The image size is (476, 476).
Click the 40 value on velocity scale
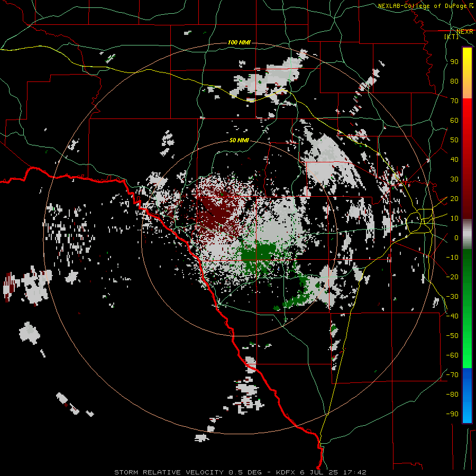454,160
